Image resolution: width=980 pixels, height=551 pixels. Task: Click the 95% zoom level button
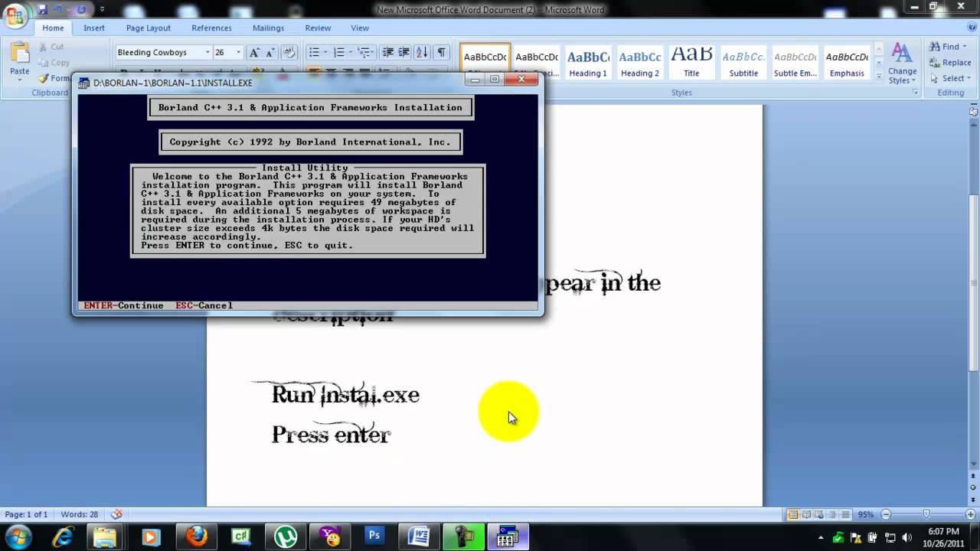point(866,514)
